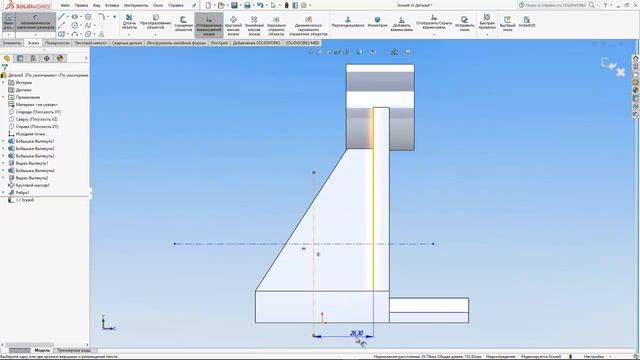The image size is (640, 360).
Task: Expand the Бобышка-Вытянуть1 tree node
Action: point(4,141)
